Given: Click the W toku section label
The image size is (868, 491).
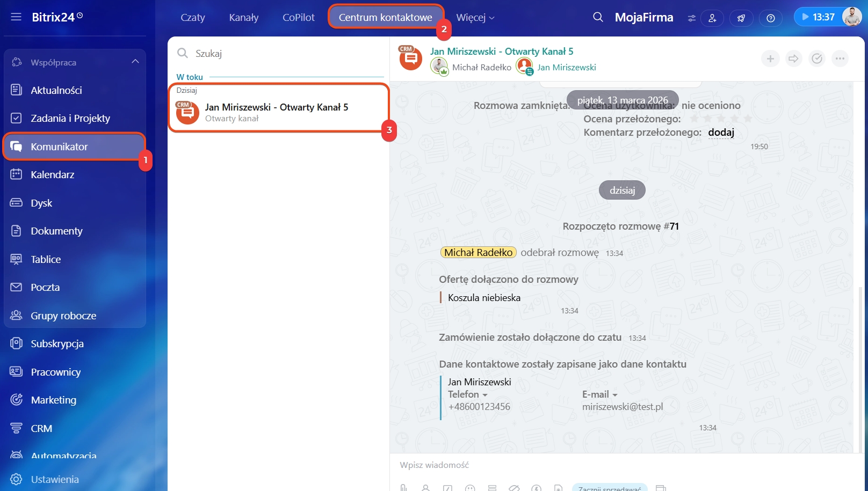Looking at the screenshot, I should 190,77.
